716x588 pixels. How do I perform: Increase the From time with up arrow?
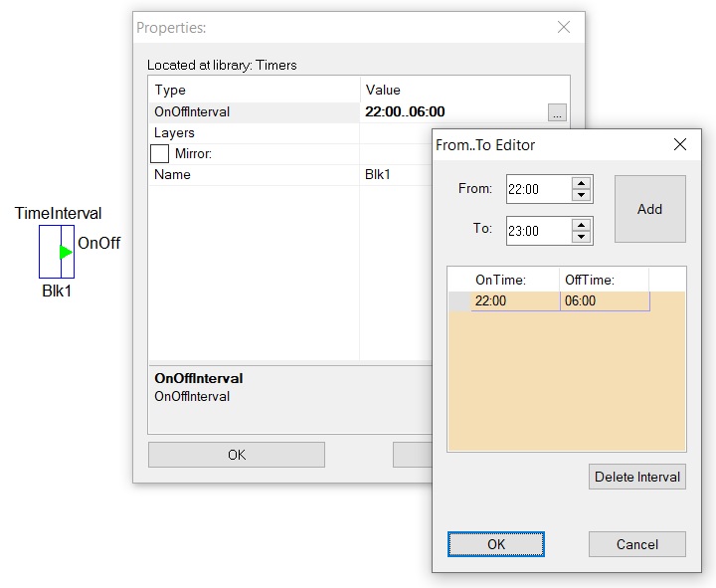[582, 183]
